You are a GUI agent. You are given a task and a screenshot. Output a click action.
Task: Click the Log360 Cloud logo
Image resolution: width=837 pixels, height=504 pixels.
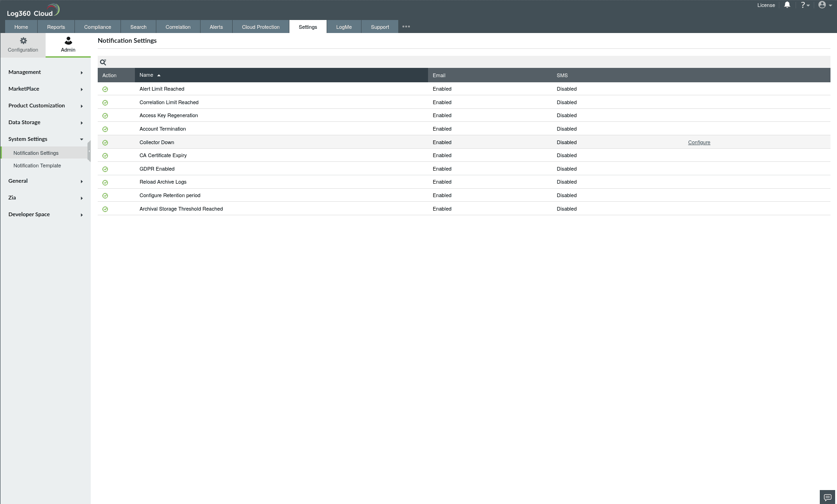click(33, 10)
